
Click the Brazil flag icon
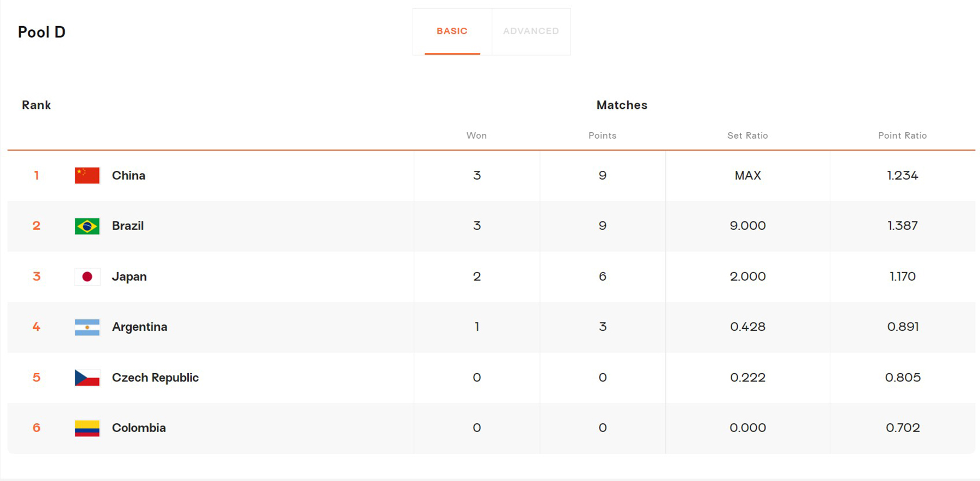click(87, 226)
